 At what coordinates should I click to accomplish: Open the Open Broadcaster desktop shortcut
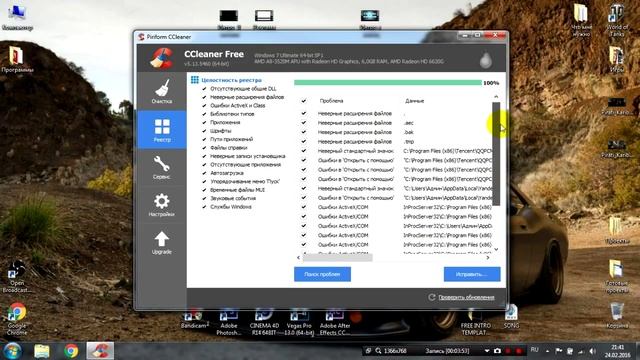pyautogui.click(x=17, y=277)
